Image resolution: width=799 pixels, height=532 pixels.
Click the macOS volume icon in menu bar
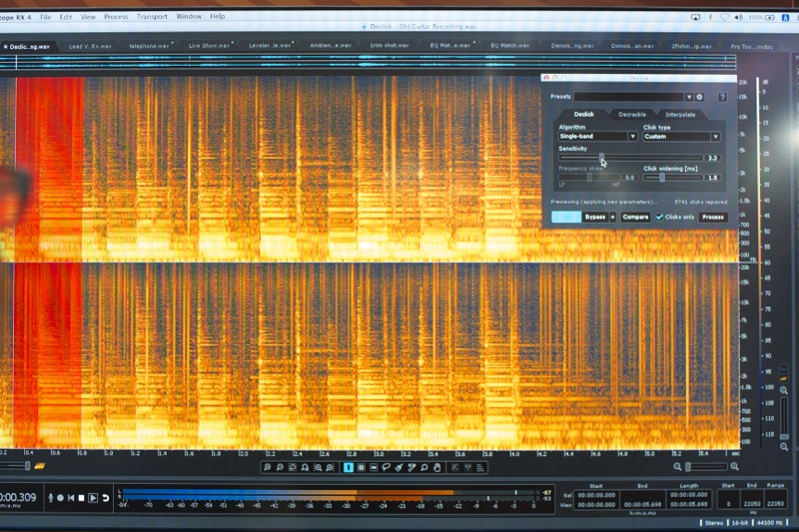[x=739, y=17]
